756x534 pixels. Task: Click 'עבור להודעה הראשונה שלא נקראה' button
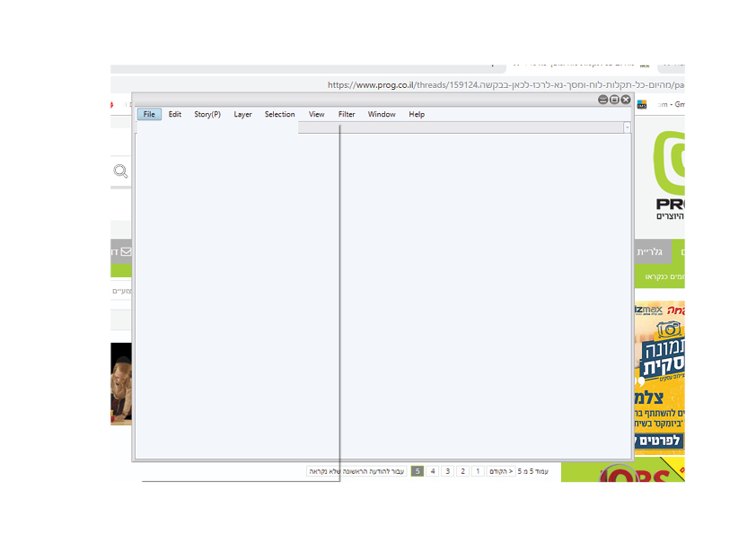pyautogui.click(x=356, y=471)
